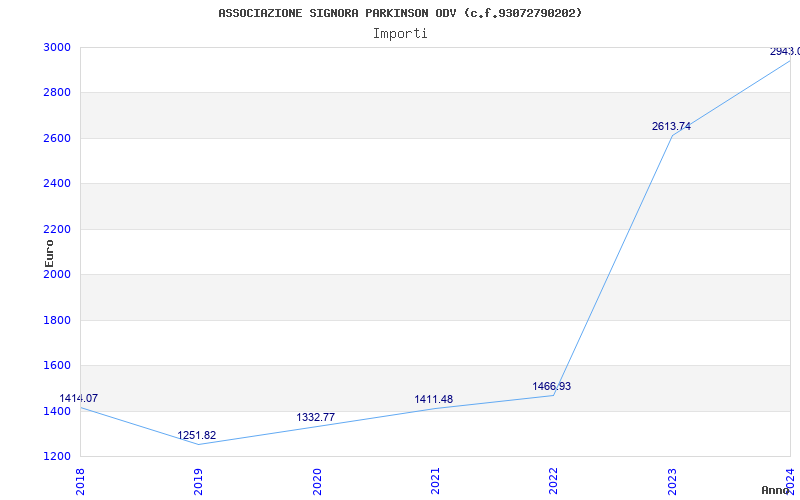Click the 2019 x-axis tick label

coord(199,480)
